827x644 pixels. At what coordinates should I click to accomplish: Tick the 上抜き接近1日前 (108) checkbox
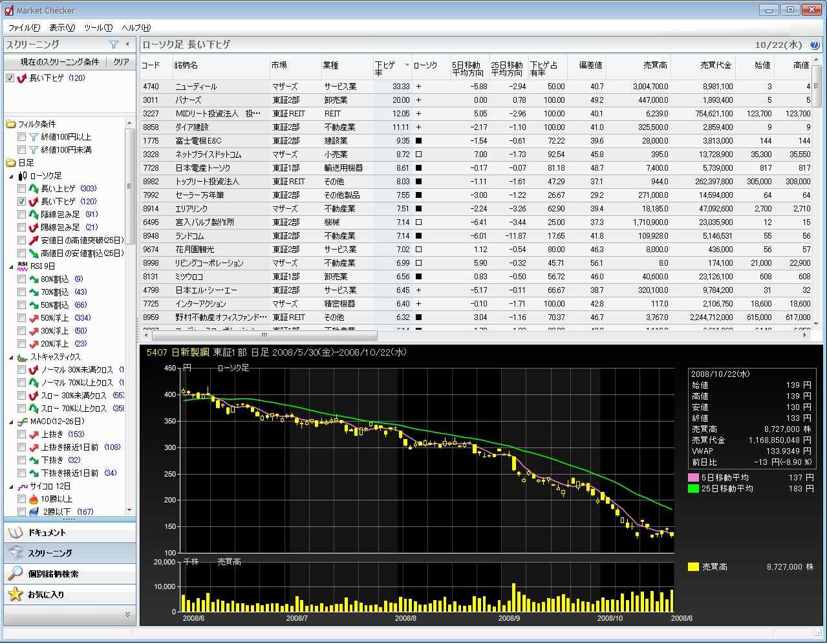coord(22,447)
